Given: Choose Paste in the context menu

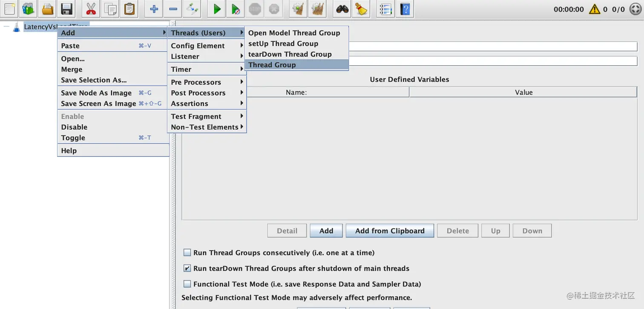Looking at the screenshot, I should click(112, 46).
